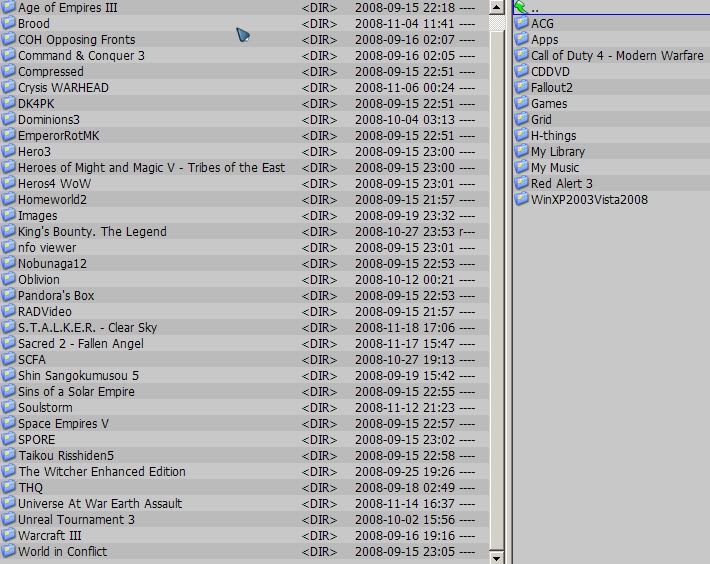Click the CDDVD folder icon
The width and height of the screenshot is (710, 564).
[522, 72]
